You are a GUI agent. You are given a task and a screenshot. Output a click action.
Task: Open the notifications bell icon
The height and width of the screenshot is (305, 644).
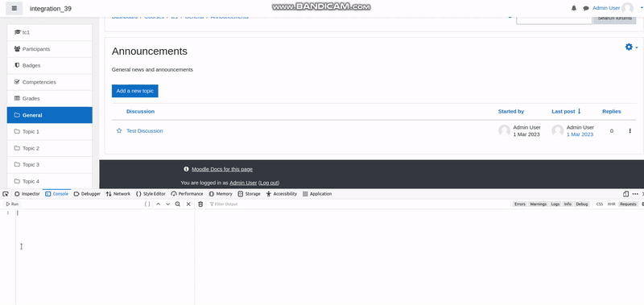(574, 8)
